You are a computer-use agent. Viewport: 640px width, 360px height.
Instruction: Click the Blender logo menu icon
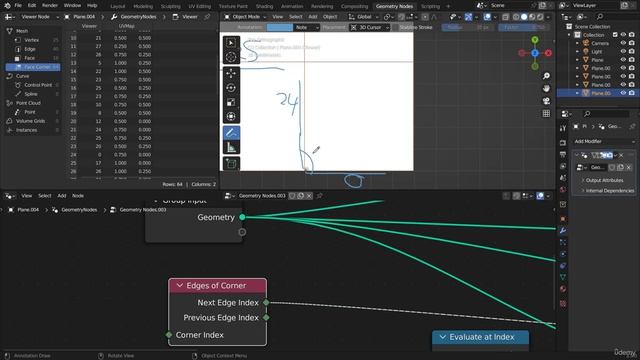pos(7,6)
